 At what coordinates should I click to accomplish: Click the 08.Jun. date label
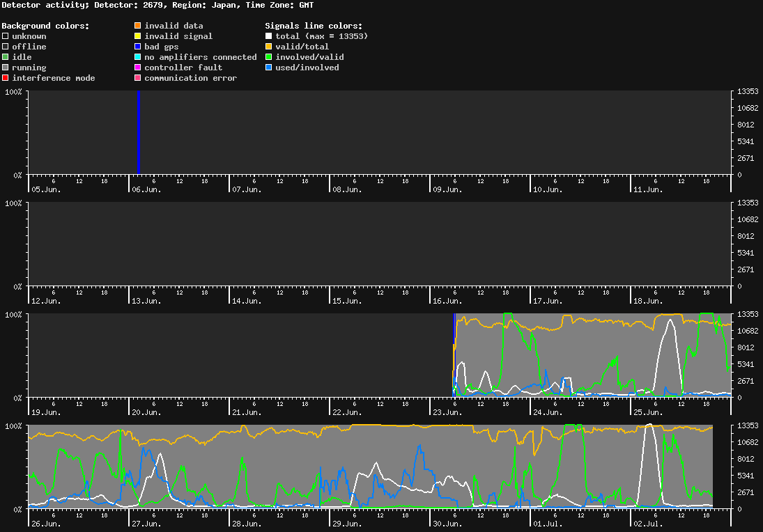click(x=348, y=189)
